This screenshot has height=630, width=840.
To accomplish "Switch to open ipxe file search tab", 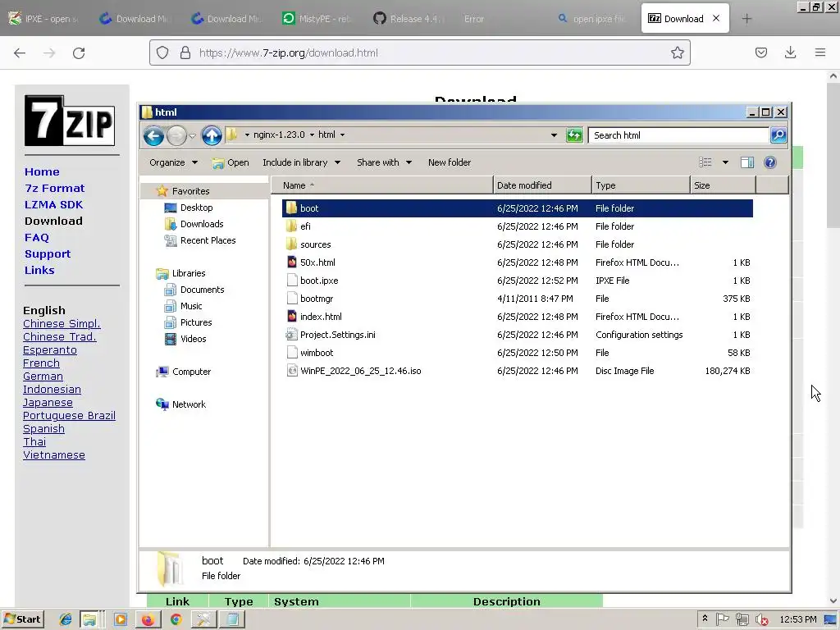I will (592, 19).
